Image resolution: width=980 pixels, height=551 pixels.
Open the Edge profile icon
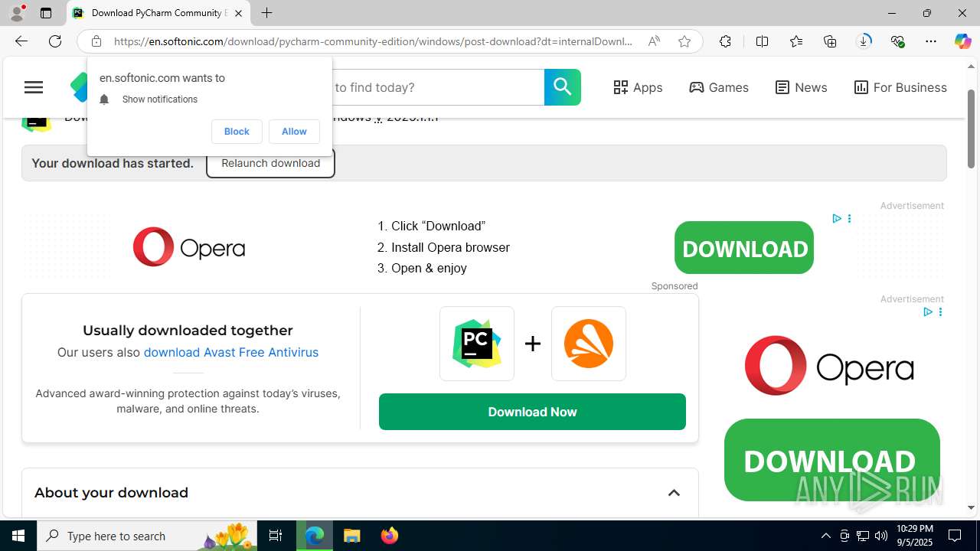[17, 13]
